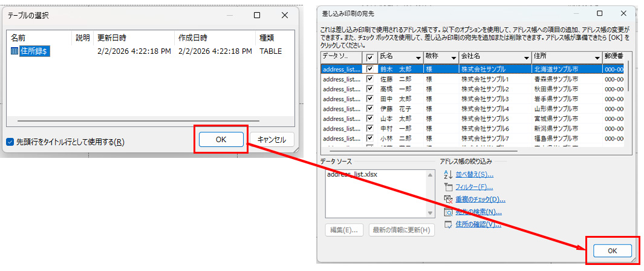Screen dimensions: 644x271
Task: Uncheck the recipient 佐藤 二郎
Action: (370, 79)
